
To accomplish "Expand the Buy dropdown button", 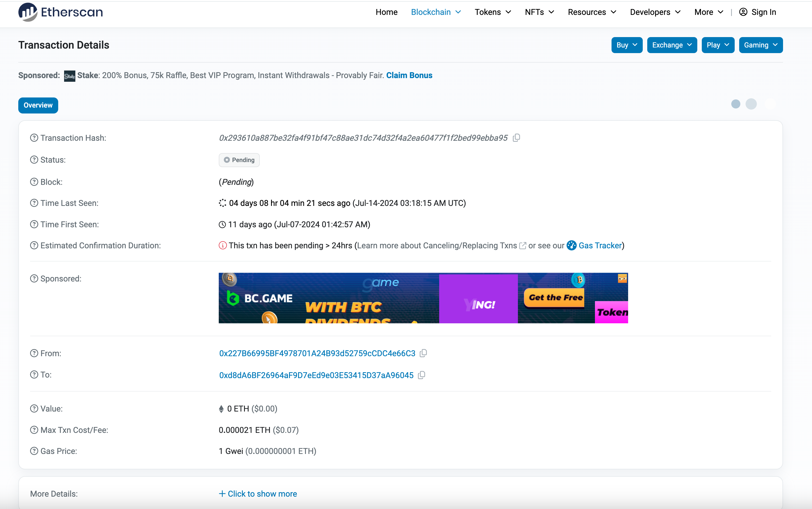I will (x=627, y=45).
